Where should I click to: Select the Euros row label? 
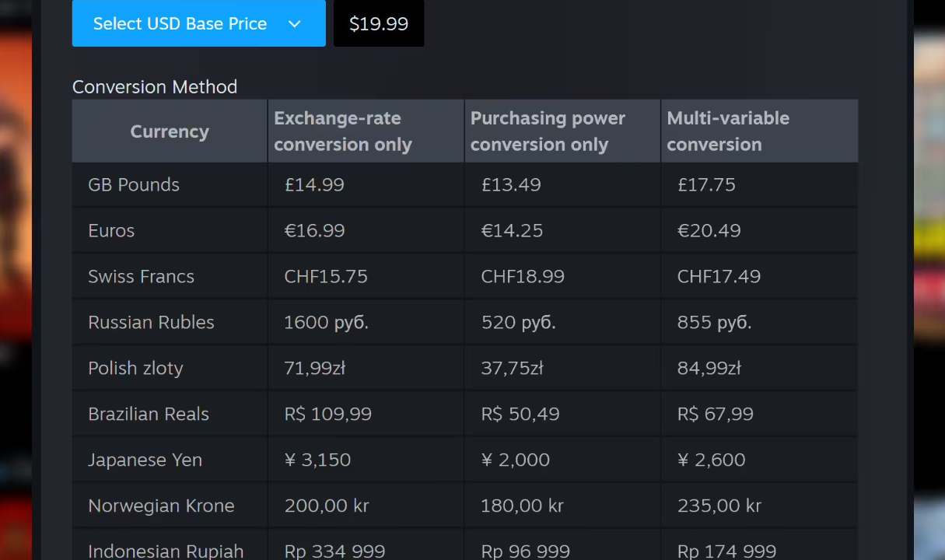pyautogui.click(x=111, y=231)
